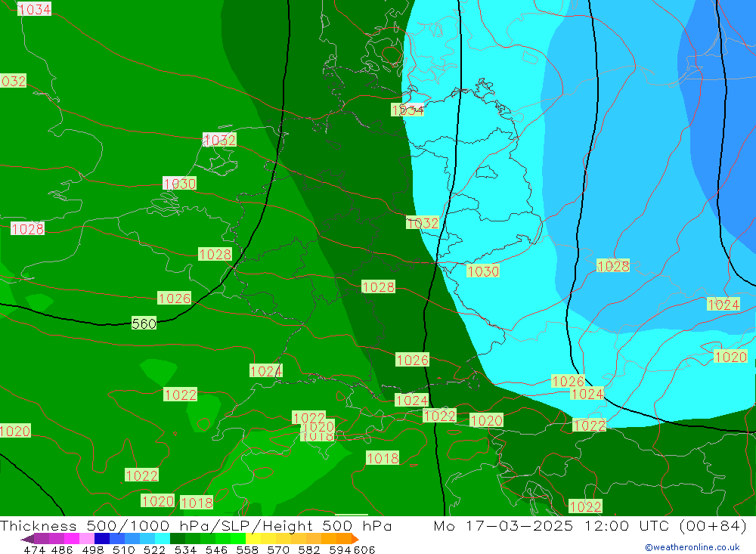Pick the bright magenta legend swatch
The height and width of the screenshot is (554, 756).
point(71,539)
